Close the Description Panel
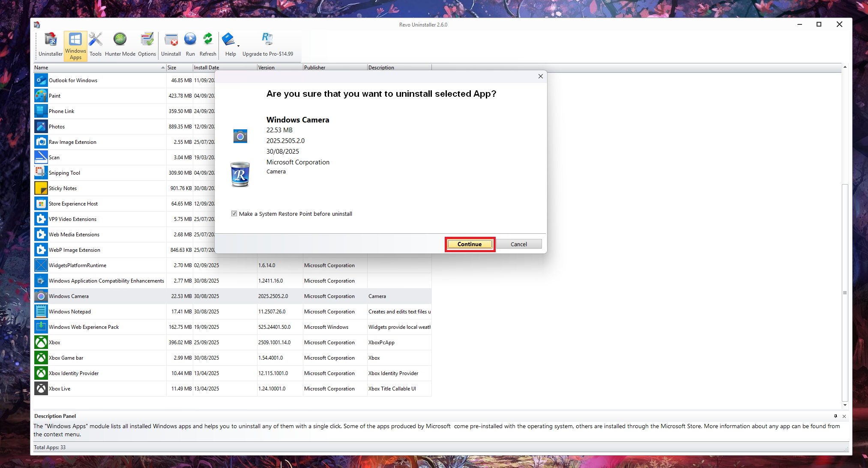 844,416
